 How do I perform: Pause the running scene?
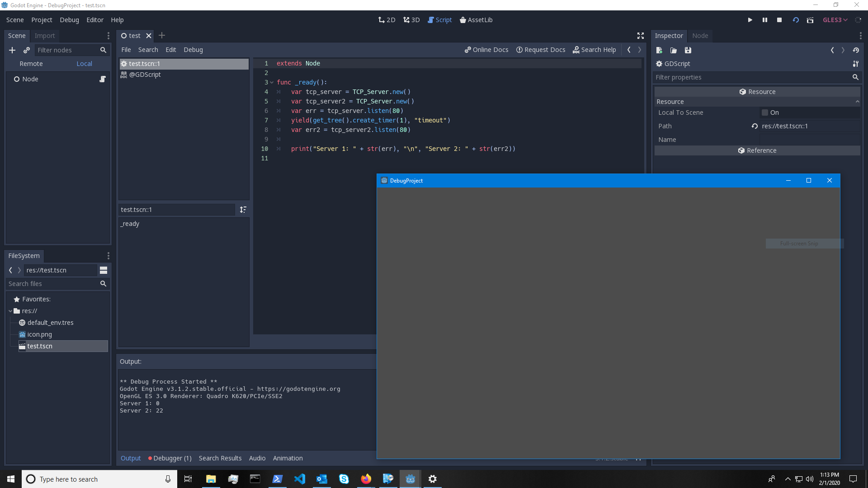pyautogui.click(x=765, y=20)
